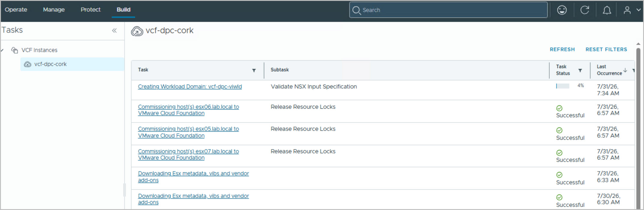Viewport: 644px width, 210px height.
Task: Click the sidebar splitter handle
Action: pos(124,190)
